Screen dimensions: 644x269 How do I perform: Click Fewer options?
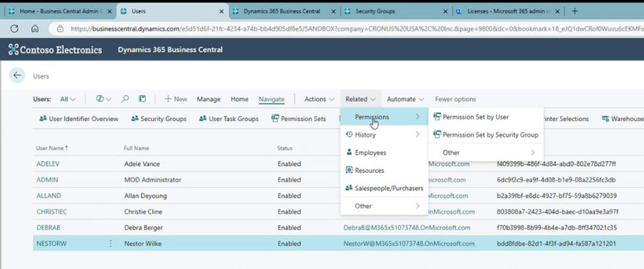pos(455,99)
